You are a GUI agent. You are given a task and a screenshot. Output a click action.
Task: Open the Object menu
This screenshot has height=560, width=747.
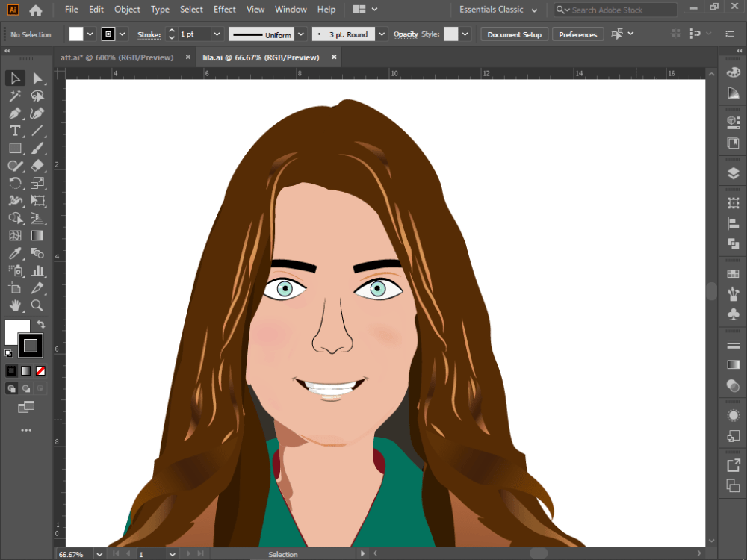127,10
